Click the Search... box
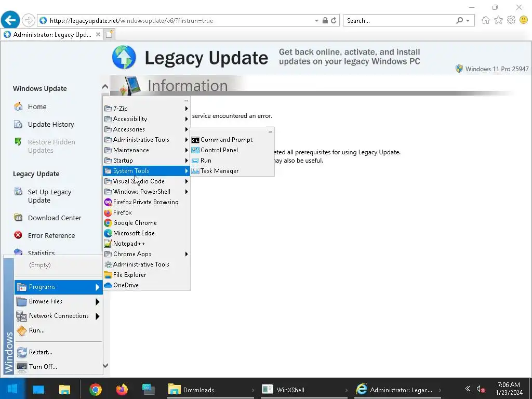This screenshot has width=532, height=399. 398,21
